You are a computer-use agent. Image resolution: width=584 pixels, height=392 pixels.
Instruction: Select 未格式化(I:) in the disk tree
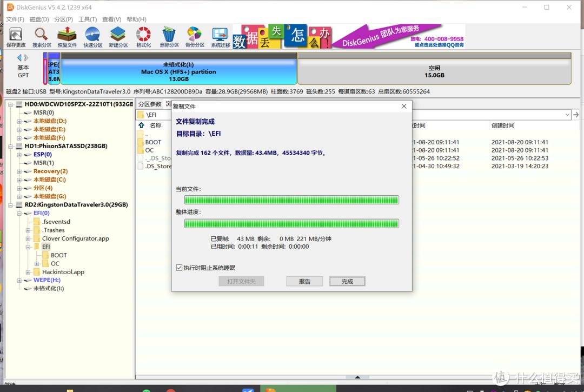point(49,289)
